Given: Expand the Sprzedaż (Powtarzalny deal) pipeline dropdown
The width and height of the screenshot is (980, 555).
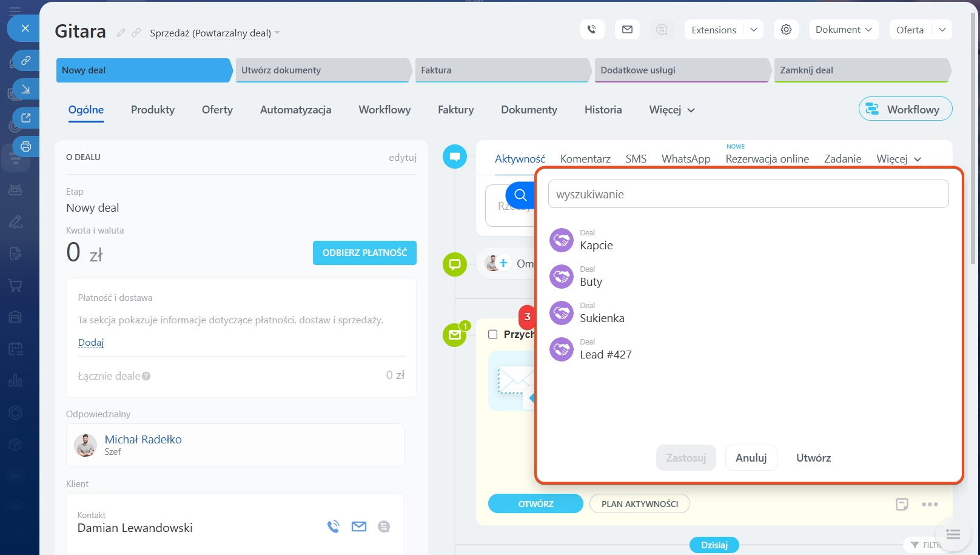Looking at the screenshot, I should (x=277, y=33).
